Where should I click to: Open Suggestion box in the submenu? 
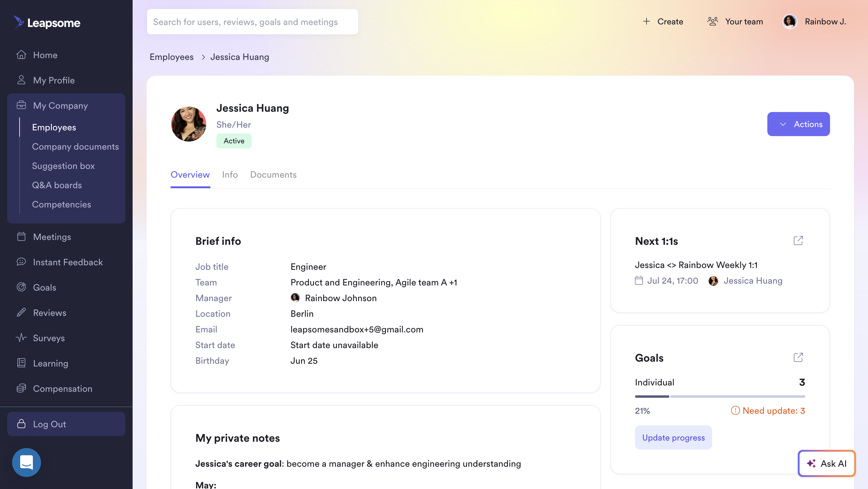63,166
